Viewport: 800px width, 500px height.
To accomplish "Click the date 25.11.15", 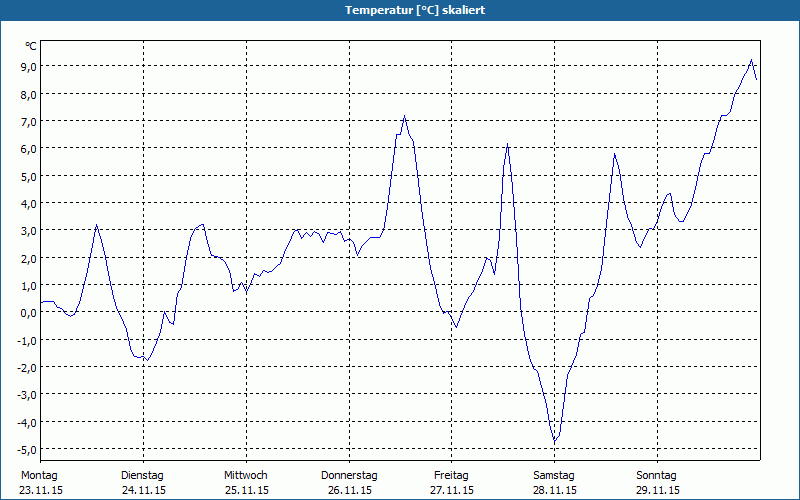I will [247, 490].
